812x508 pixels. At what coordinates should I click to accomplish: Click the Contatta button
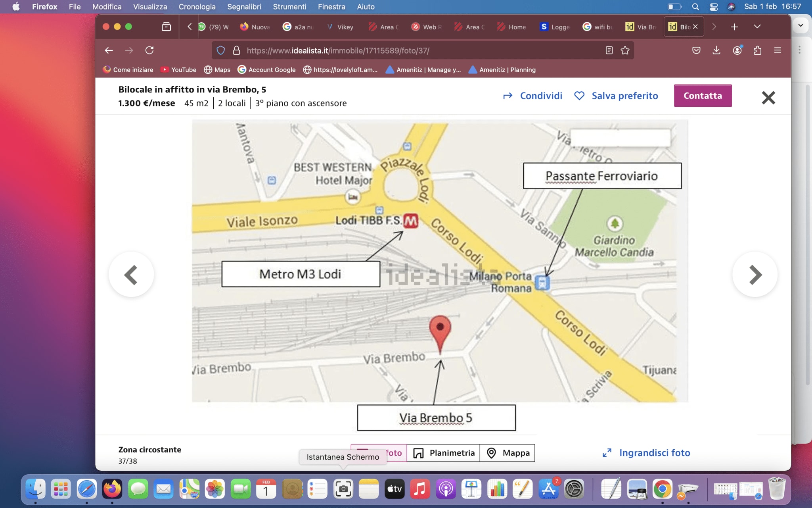tap(703, 96)
